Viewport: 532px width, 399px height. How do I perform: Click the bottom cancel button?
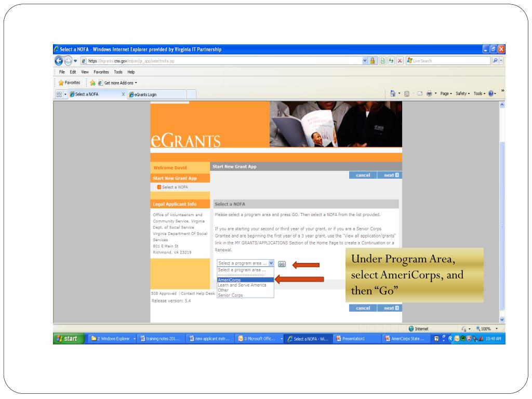(363, 308)
